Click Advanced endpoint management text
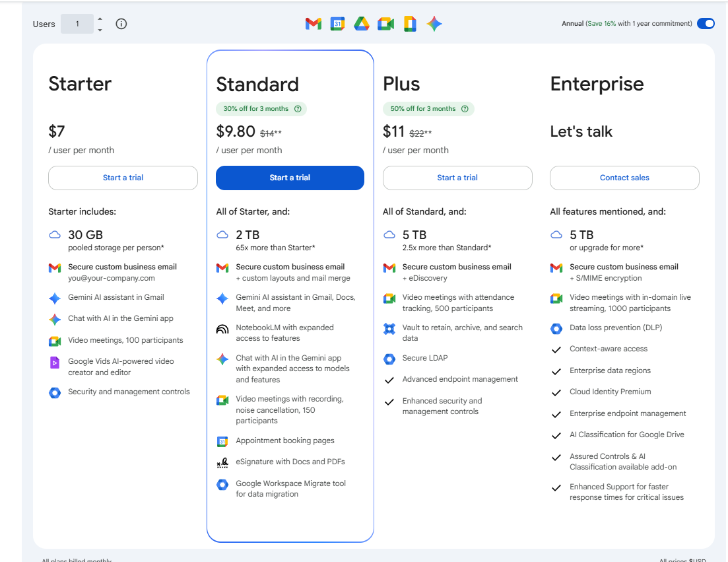 tap(460, 380)
